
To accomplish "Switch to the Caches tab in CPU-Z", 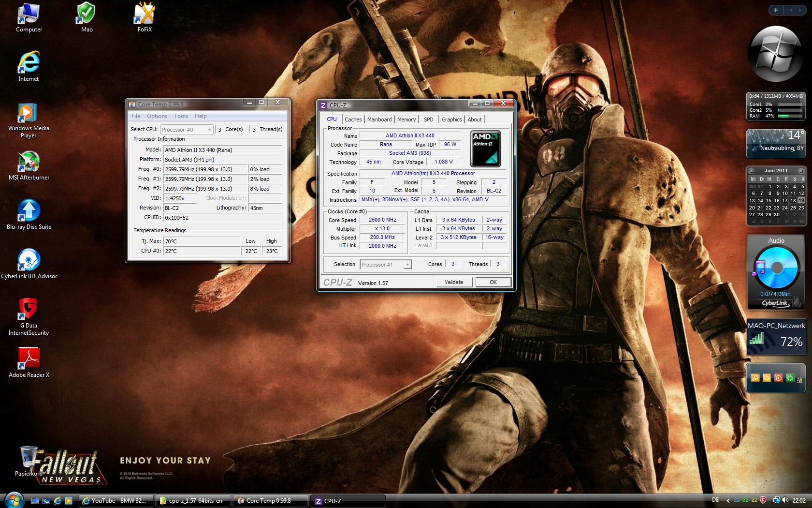I will click(x=353, y=120).
